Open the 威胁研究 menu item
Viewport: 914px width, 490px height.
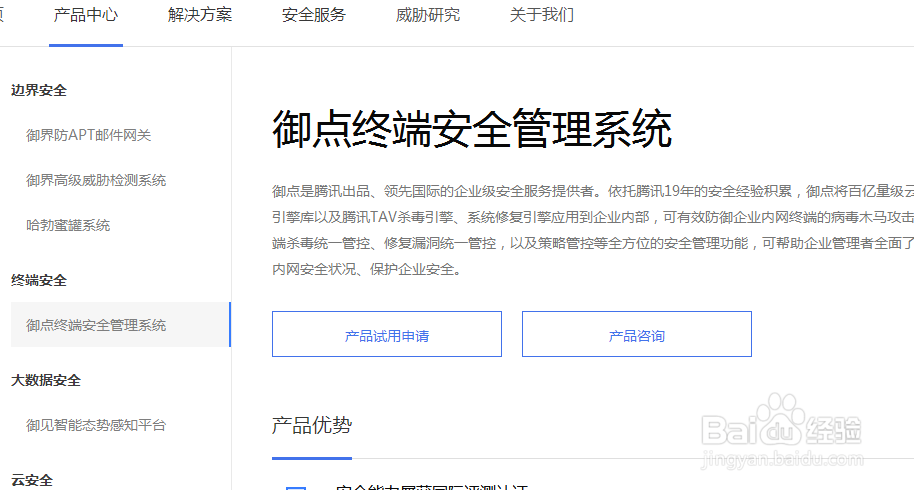[x=428, y=15]
